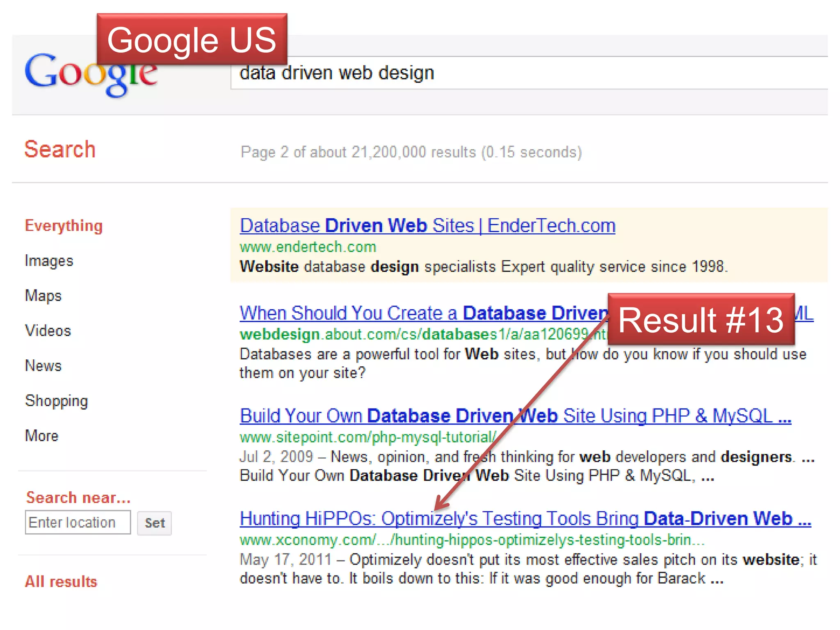Viewport: 840px width, 630px height.
Task: Click the Enter location field
Action: [78, 523]
